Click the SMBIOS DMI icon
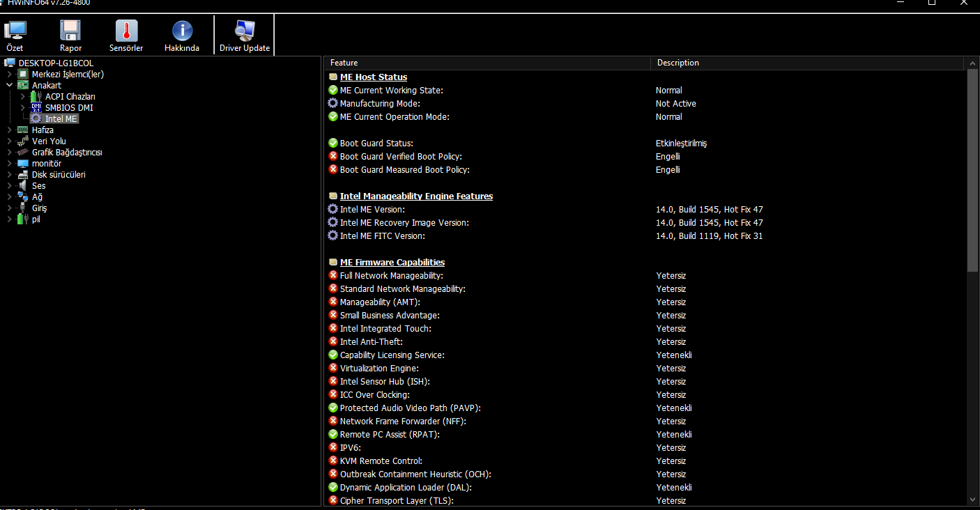 click(x=36, y=108)
